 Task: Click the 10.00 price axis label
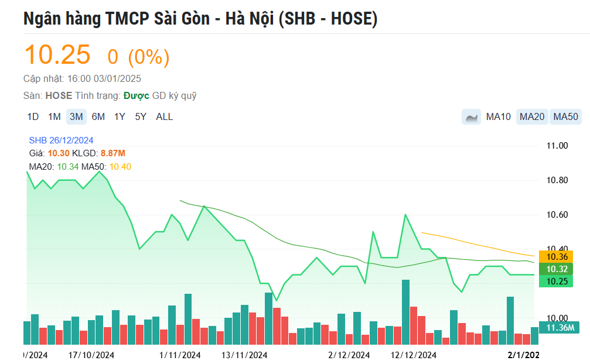pyautogui.click(x=557, y=318)
